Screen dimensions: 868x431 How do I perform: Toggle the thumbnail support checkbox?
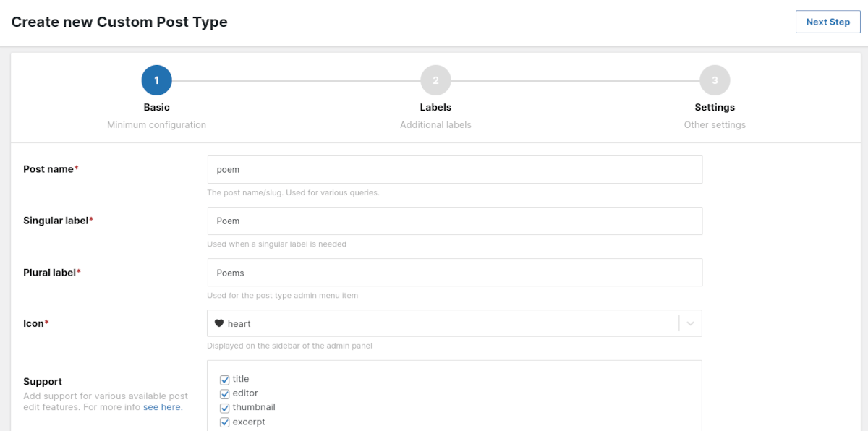coord(224,406)
